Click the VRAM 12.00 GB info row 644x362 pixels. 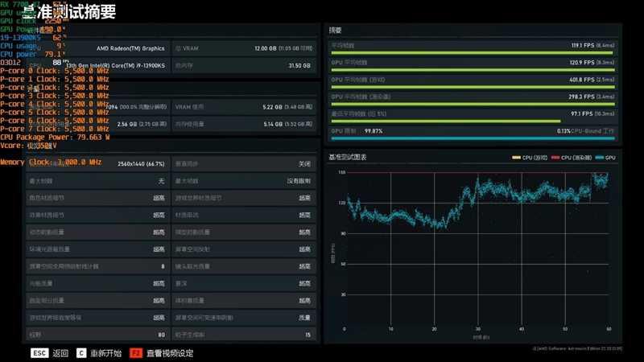coord(243,48)
